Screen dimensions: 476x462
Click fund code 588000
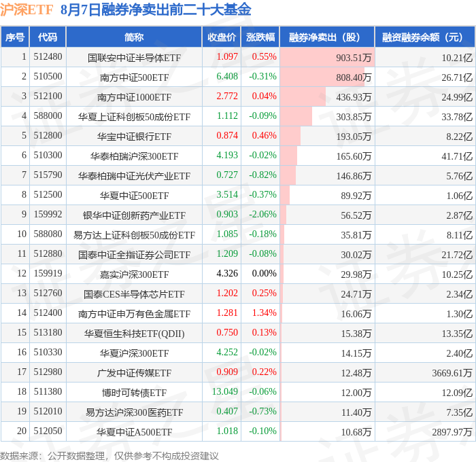[x=48, y=115]
